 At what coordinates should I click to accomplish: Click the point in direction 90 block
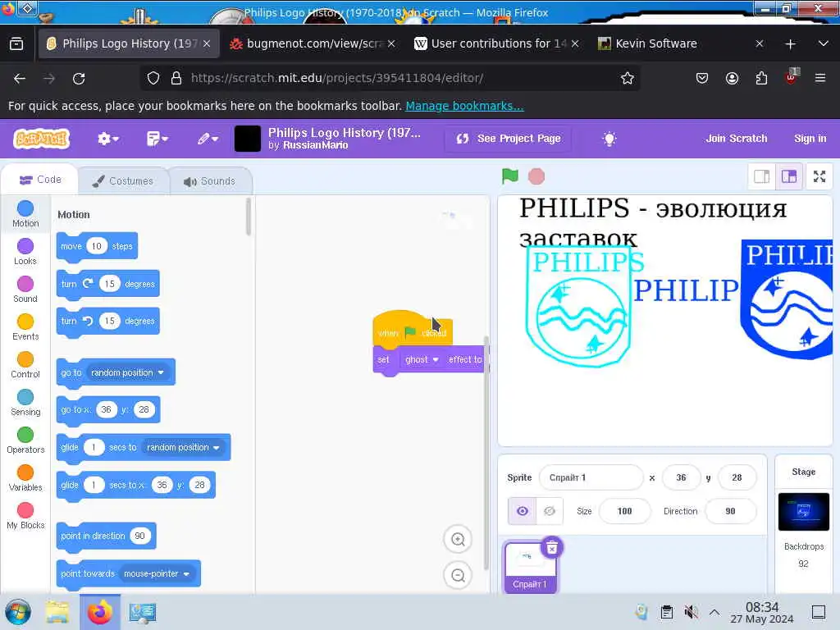(106, 536)
